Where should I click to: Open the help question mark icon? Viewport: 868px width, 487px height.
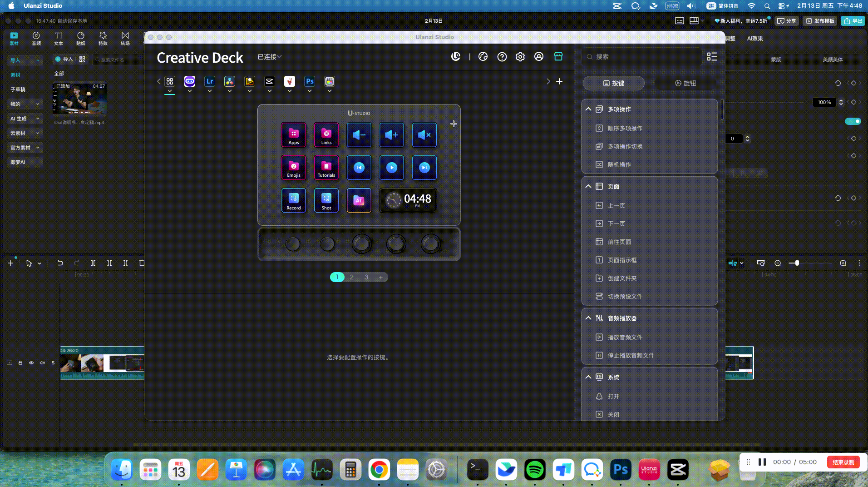point(502,57)
